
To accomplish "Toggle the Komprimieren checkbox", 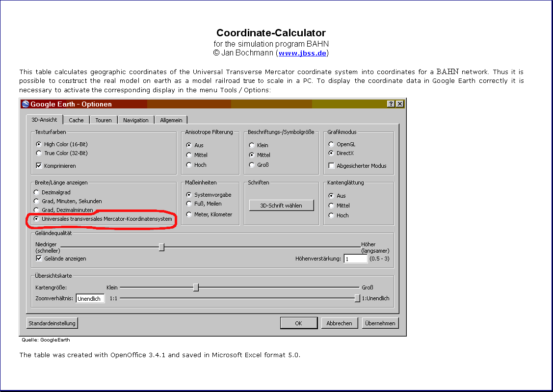I will point(56,166).
